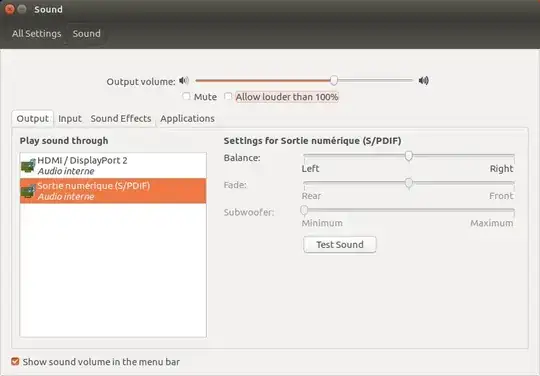Open the Sound Effects tab
This screenshot has width=540, height=376.
click(x=121, y=118)
